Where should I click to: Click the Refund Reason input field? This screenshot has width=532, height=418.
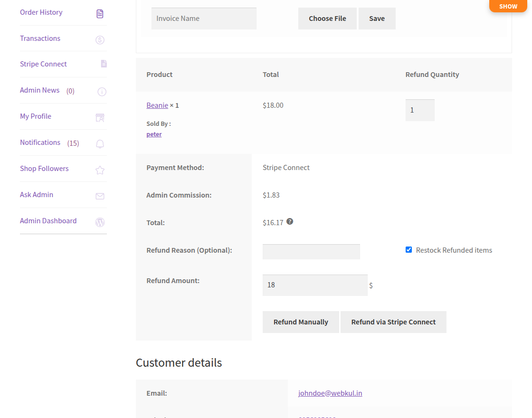point(311,252)
